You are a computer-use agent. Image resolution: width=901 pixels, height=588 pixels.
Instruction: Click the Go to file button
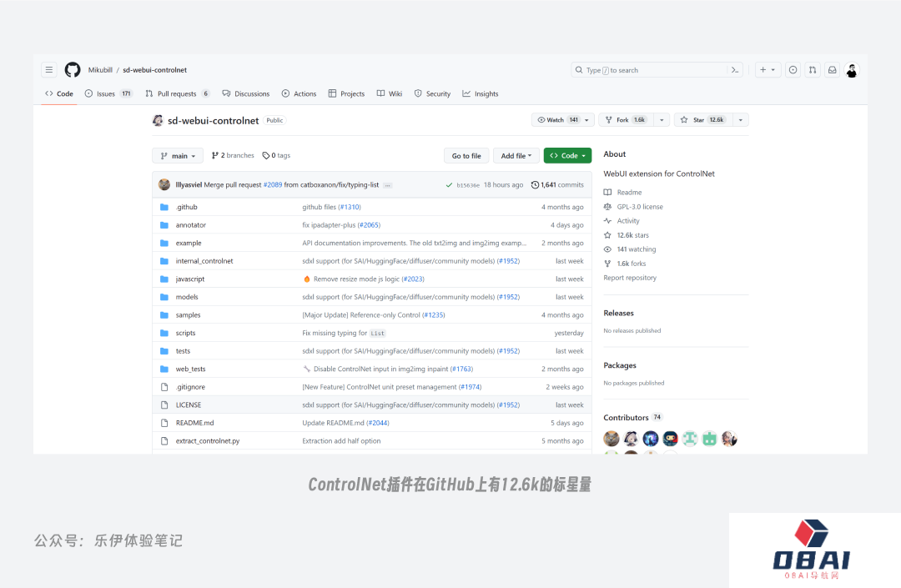point(466,156)
